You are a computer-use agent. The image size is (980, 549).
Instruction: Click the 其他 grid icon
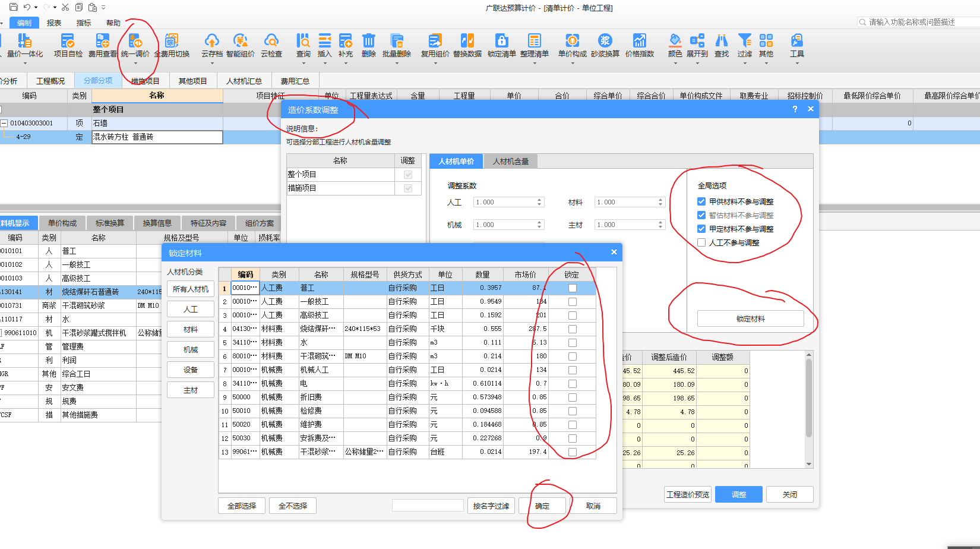click(766, 40)
